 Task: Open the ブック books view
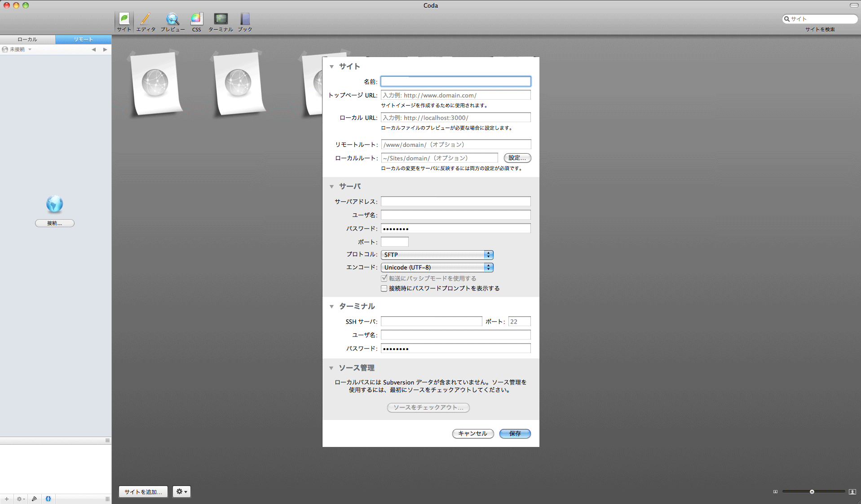coord(245,22)
